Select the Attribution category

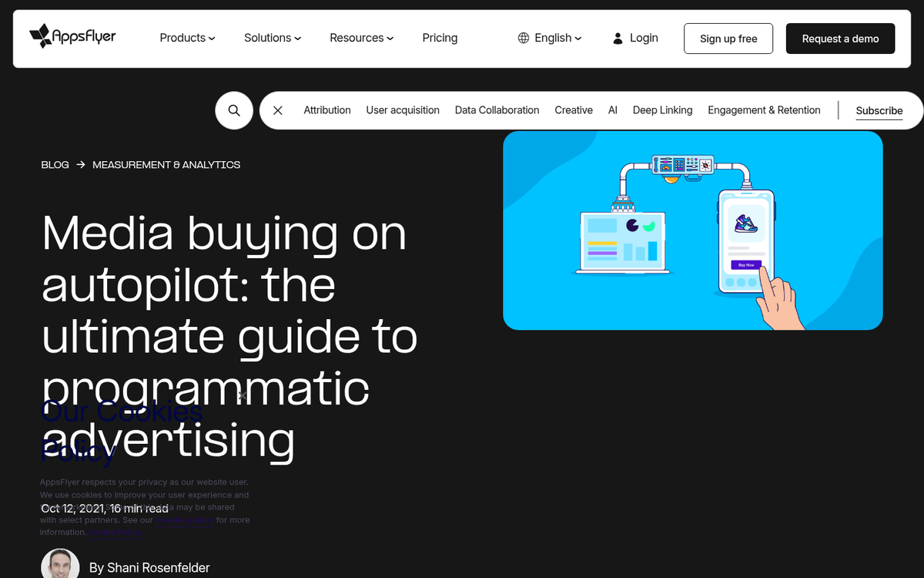pyautogui.click(x=327, y=110)
